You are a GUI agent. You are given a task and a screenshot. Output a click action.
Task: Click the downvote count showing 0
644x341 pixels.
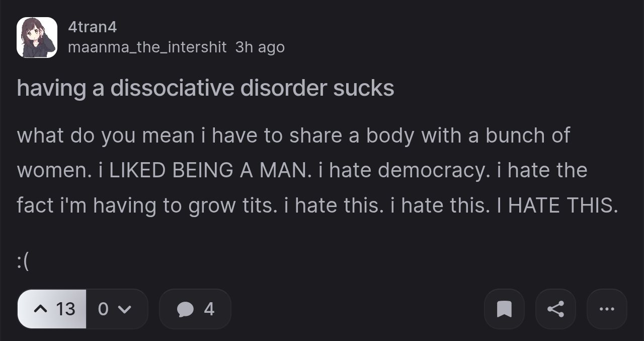point(103,309)
